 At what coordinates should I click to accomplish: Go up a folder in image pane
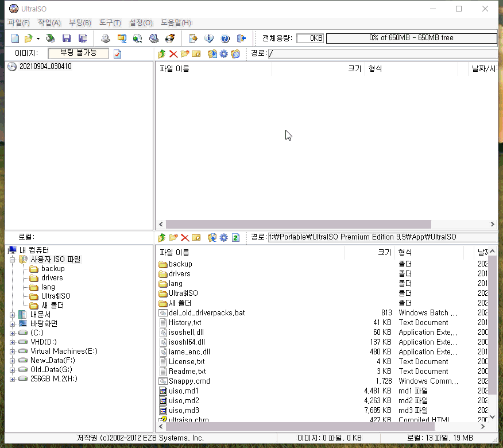click(162, 53)
